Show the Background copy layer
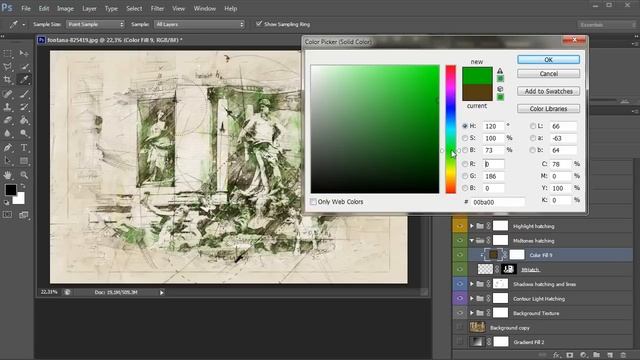 coord(460,327)
